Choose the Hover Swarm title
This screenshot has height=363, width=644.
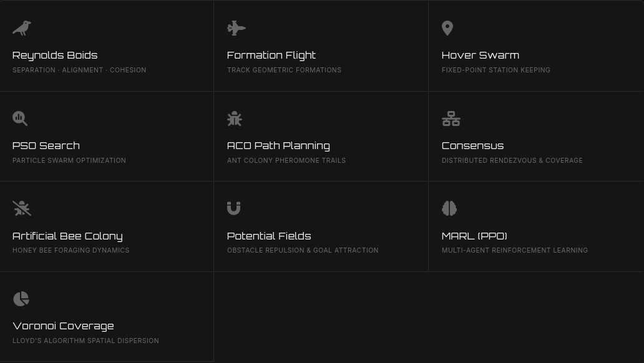(x=481, y=56)
